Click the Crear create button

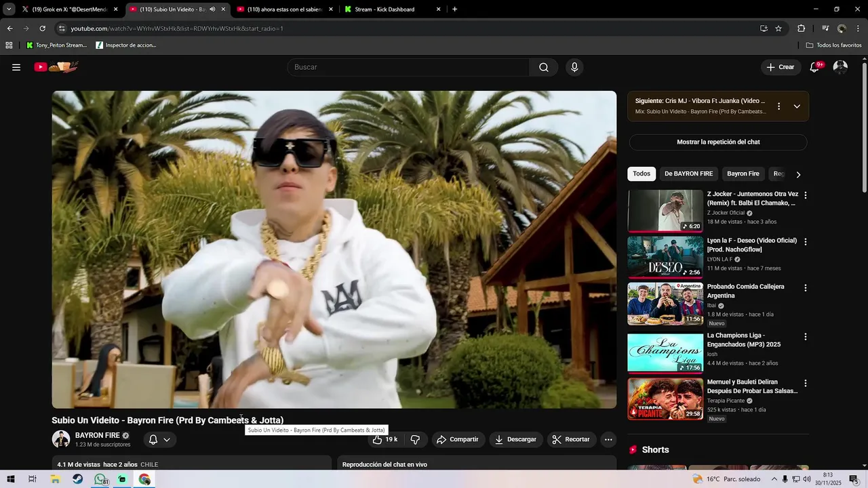pos(781,67)
